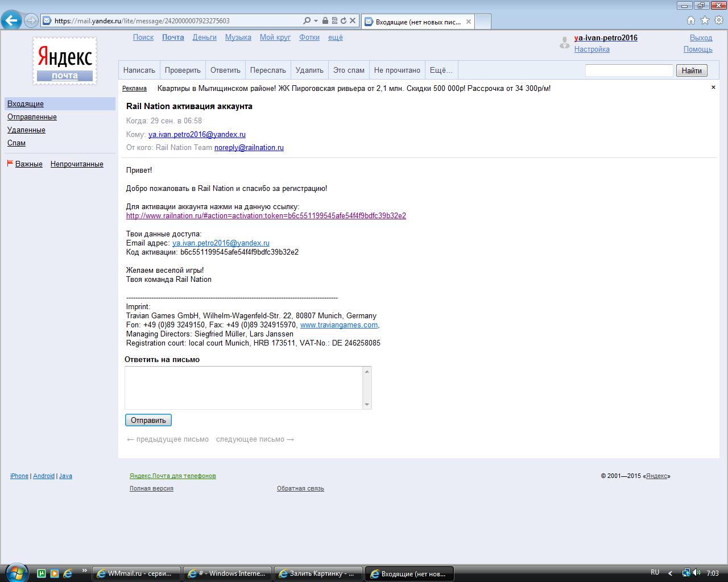Click Ответить in the mail toolbar

(225, 70)
